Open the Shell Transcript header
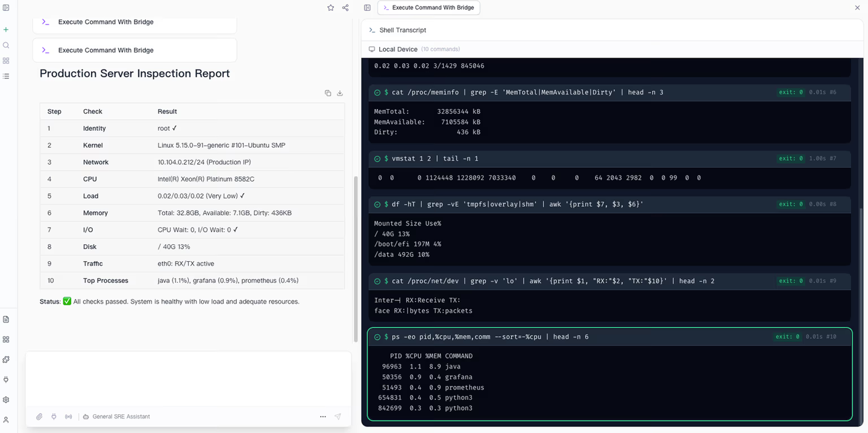This screenshot has width=868, height=433. coord(612,30)
